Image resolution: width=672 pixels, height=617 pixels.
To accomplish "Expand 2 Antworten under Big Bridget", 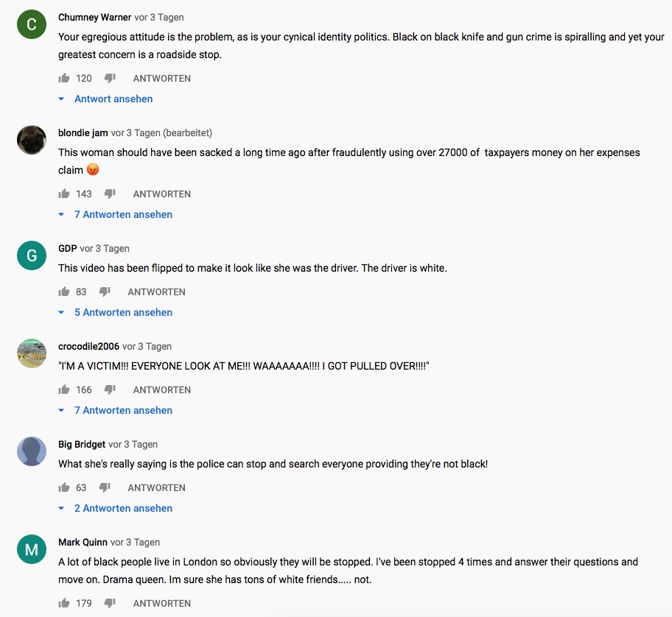I will [x=122, y=508].
